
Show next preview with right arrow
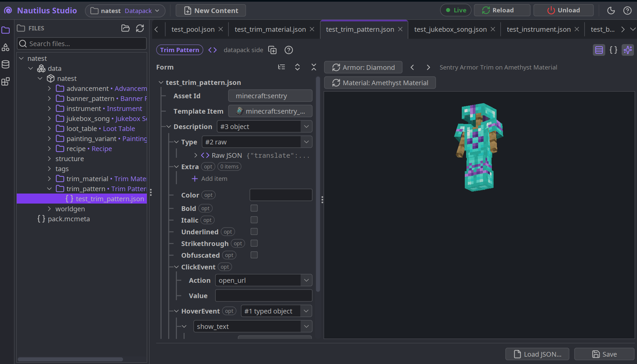pos(428,68)
